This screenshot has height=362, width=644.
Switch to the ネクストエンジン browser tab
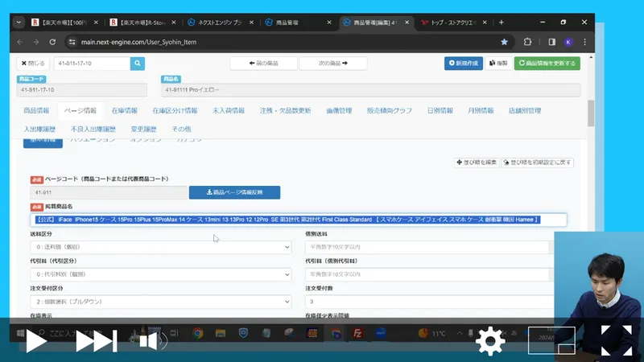point(220,23)
